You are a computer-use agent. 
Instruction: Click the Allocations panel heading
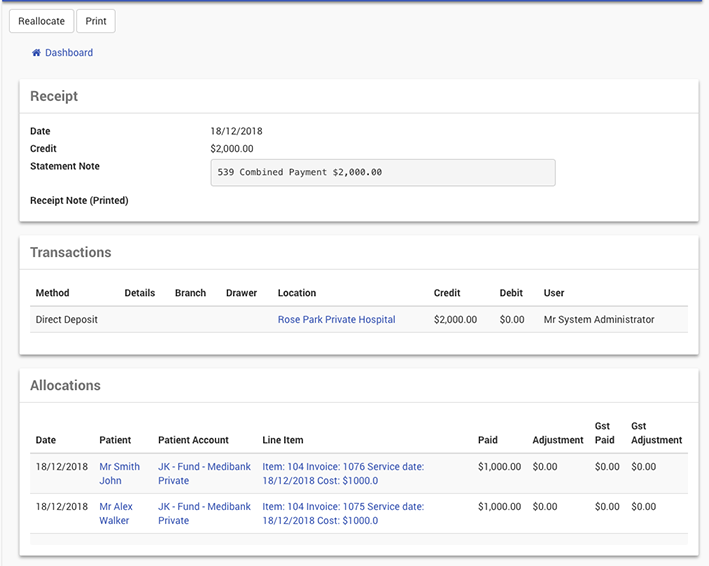pos(65,385)
